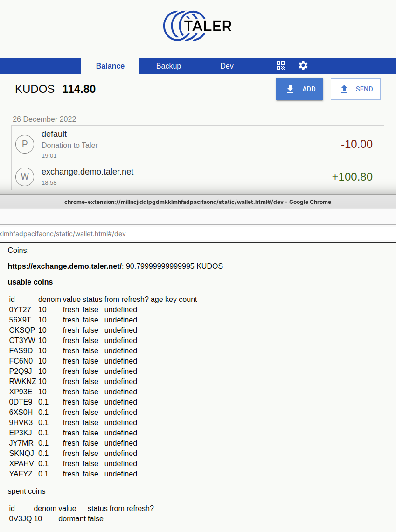Open the Donation to Taler transaction

[x=198, y=144]
